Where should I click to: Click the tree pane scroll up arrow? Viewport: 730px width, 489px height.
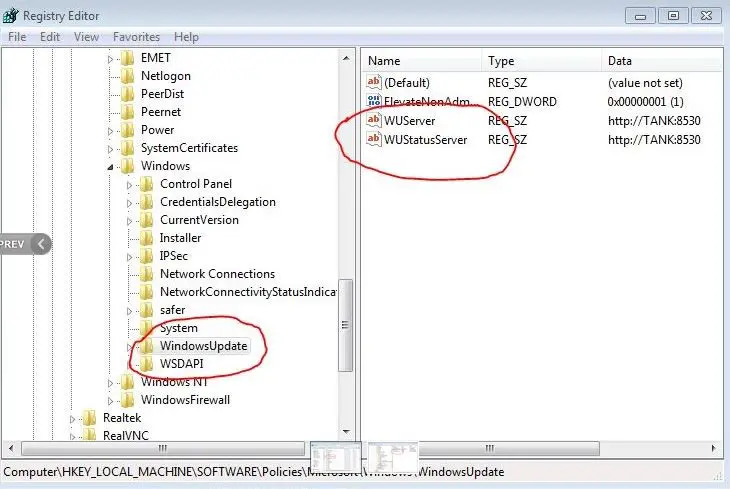pyautogui.click(x=346, y=58)
